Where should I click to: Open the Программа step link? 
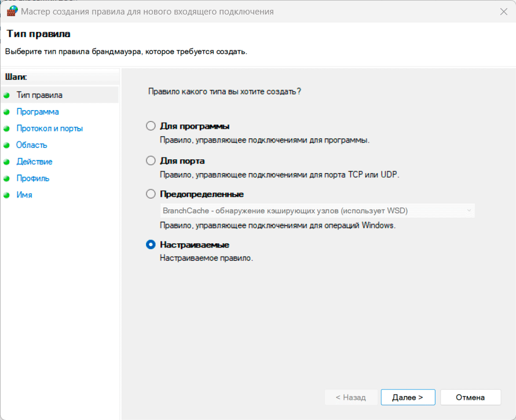click(38, 112)
